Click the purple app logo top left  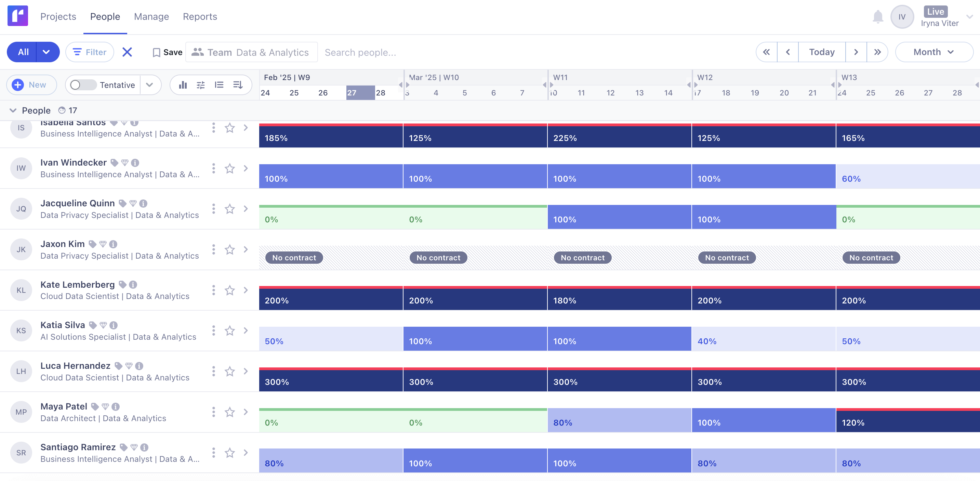[x=17, y=16]
